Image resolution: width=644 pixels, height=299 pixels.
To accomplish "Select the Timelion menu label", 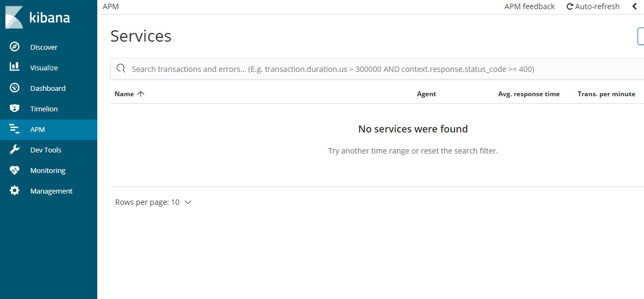I will (x=44, y=109).
